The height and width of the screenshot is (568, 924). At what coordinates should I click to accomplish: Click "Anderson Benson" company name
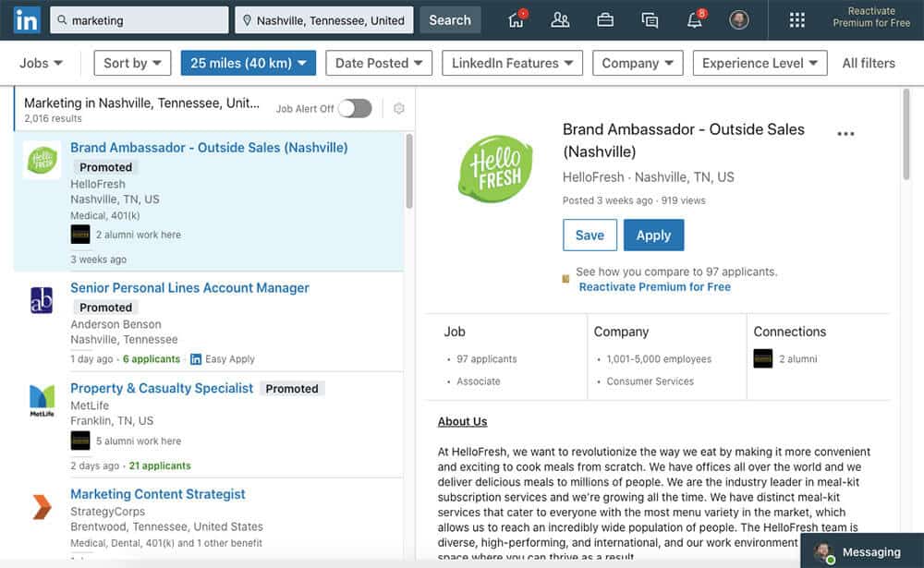click(115, 324)
